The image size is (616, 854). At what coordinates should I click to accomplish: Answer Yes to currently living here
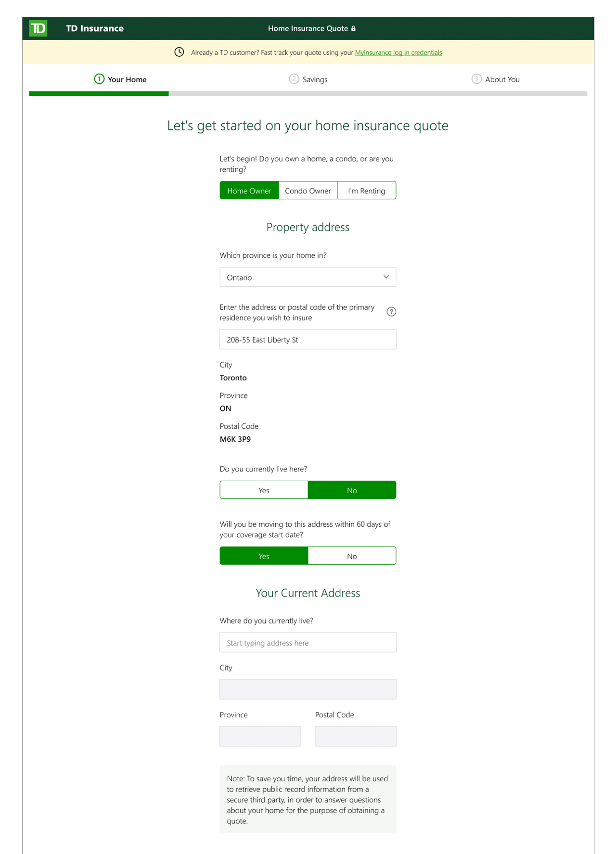click(x=264, y=490)
